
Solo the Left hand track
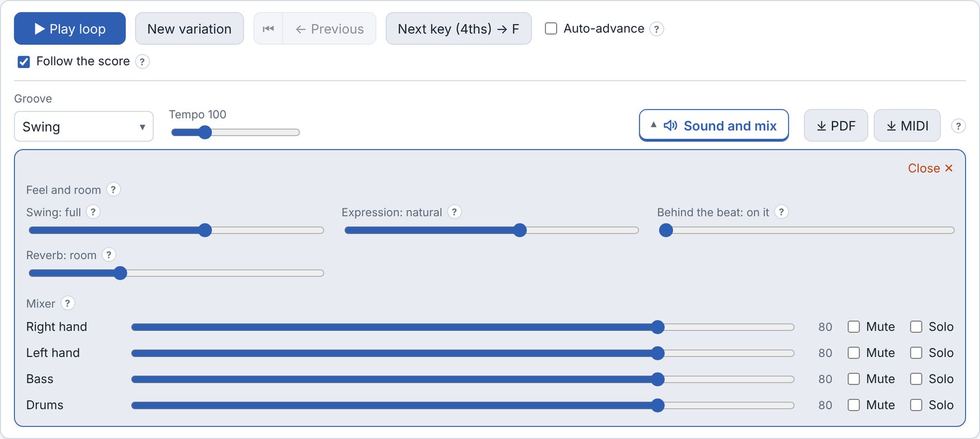tap(916, 353)
